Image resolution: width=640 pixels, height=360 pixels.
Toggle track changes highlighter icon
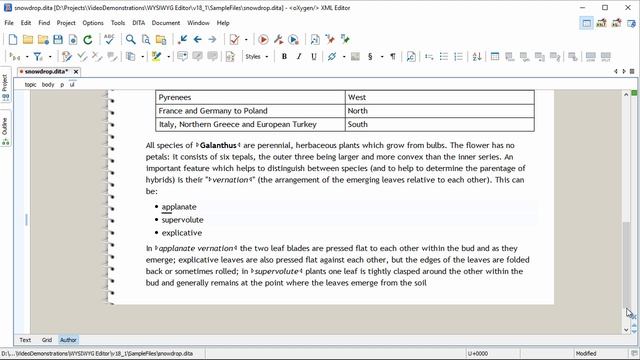point(156,57)
